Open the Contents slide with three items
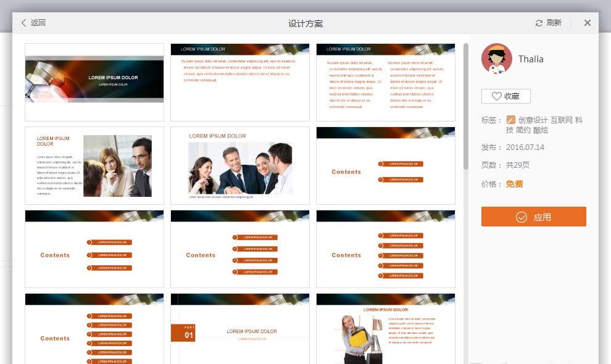The image size is (611, 364). [x=94, y=249]
